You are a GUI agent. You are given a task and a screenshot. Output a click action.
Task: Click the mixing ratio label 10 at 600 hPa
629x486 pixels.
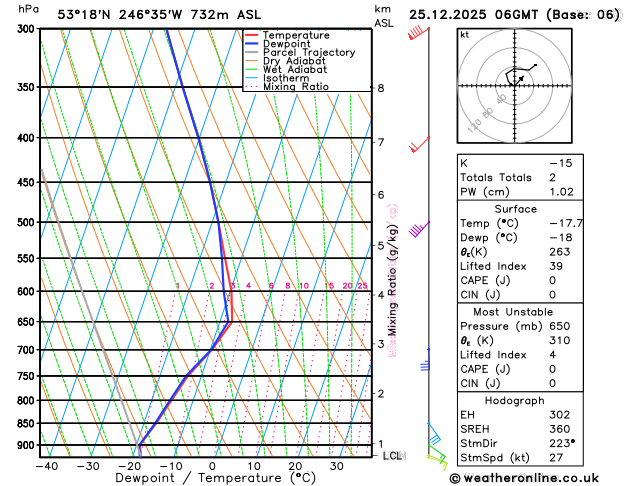304,286
